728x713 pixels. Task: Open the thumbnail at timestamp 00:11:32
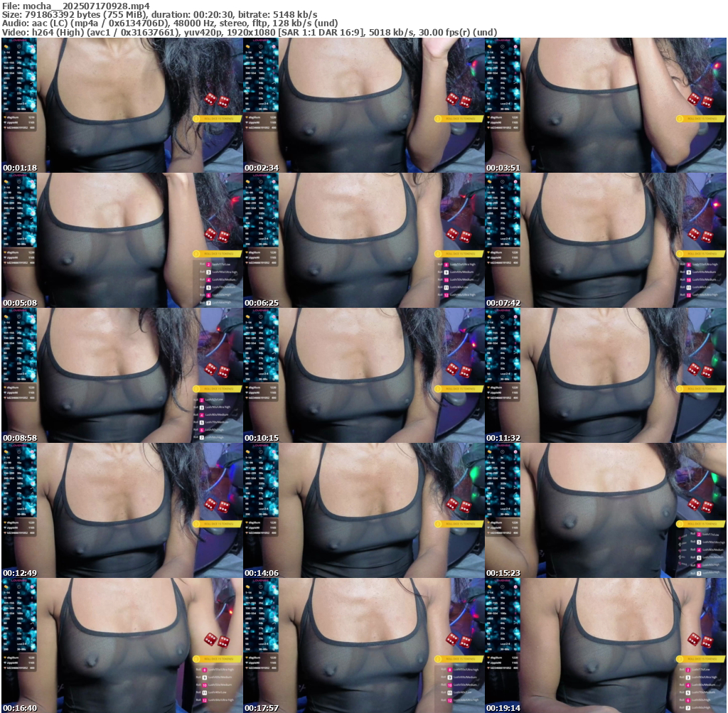[x=605, y=375]
